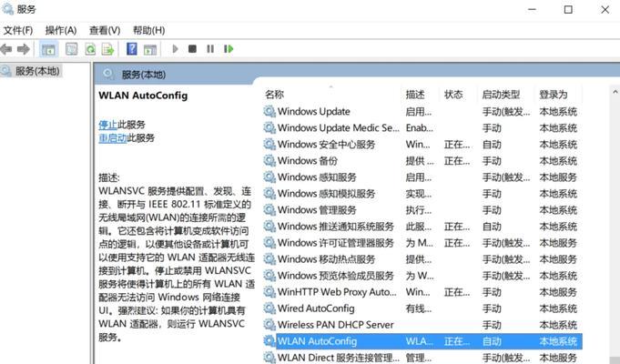This screenshot has height=364, width=620.
Task: Click the gear icon of Windows 预览体验成员服务
Action: tap(269, 276)
